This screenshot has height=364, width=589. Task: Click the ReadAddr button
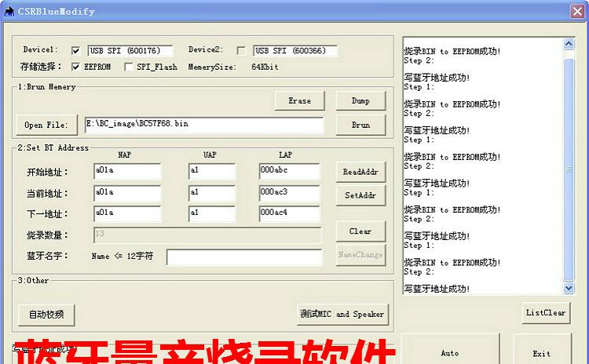tap(360, 172)
